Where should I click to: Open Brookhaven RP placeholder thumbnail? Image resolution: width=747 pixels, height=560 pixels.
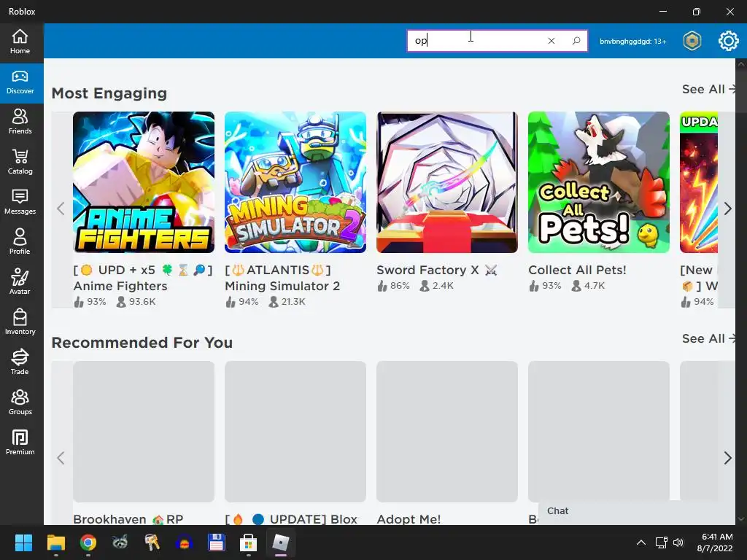(x=144, y=432)
